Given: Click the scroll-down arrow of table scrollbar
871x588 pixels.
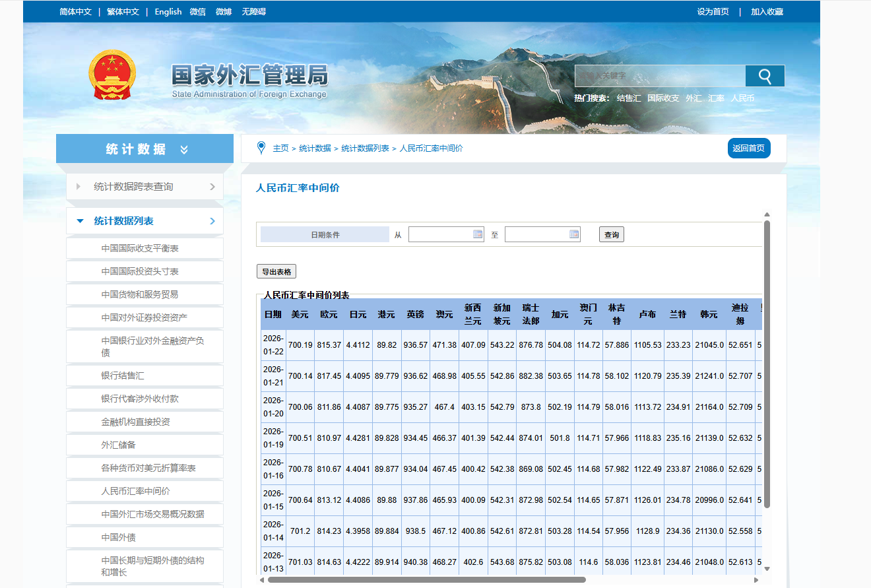Looking at the screenshot, I should tap(767, 568).
